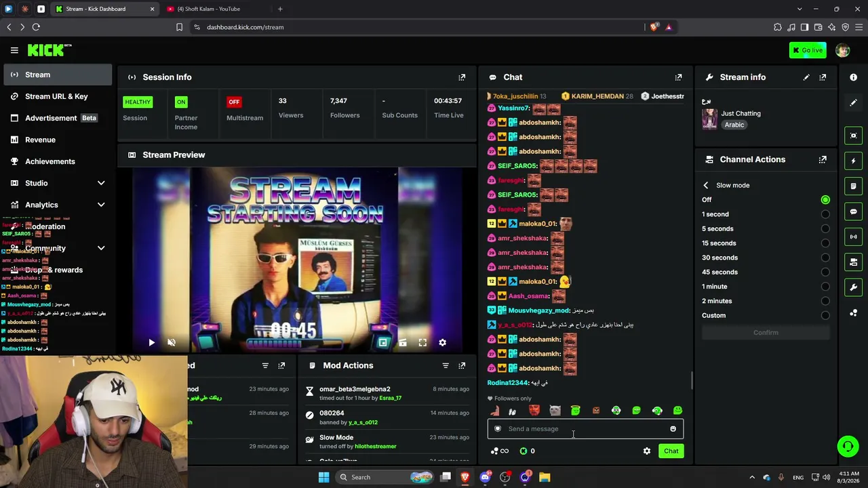Screen dimensions: 868x488
Task: Expand the Community menu chevron
Action: (x=101, y=248)
